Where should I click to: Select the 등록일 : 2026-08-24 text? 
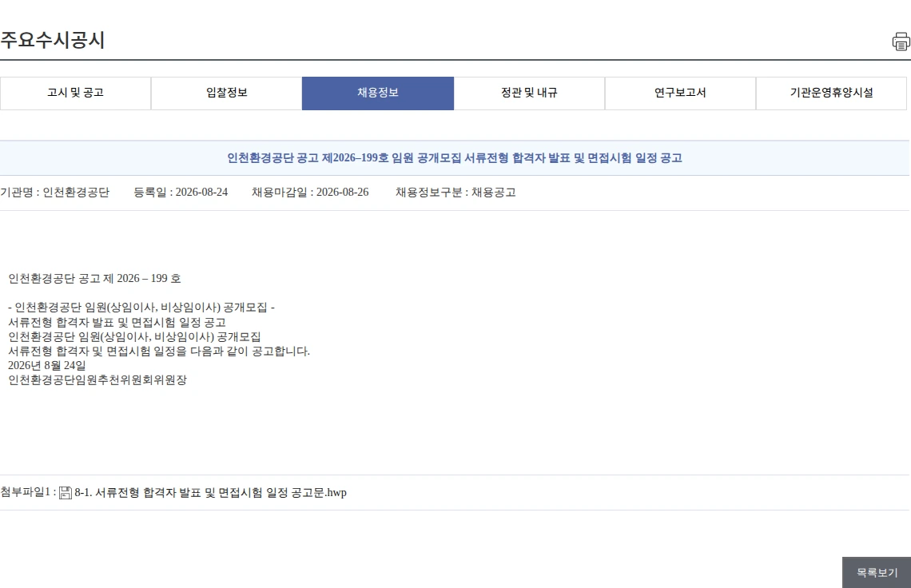coord(181,193)
